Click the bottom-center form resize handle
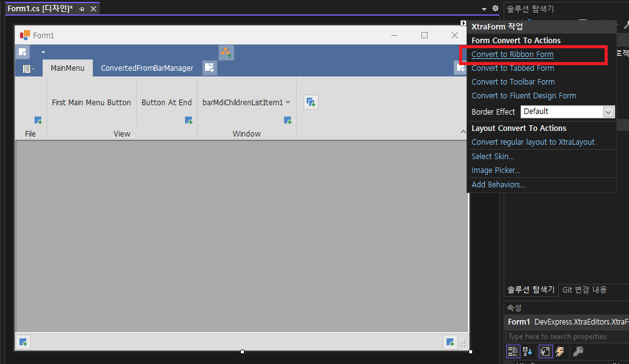Screen dimensions: 629x364 242,351
